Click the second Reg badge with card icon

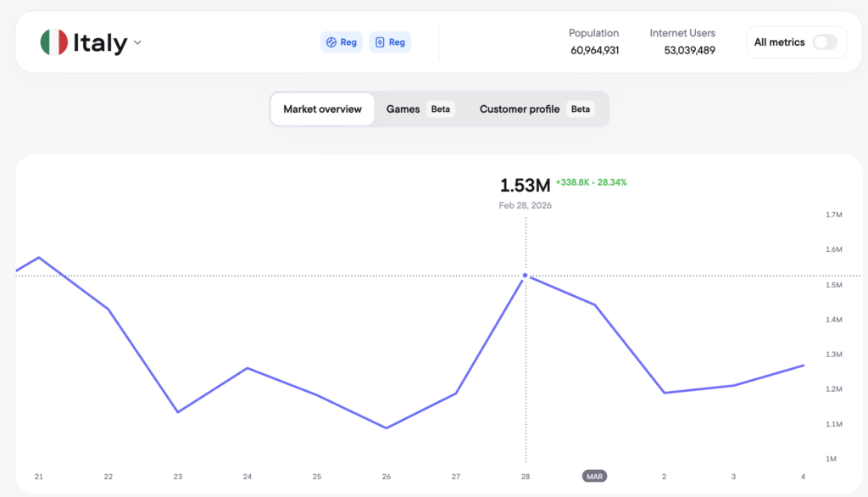point(390,42)
